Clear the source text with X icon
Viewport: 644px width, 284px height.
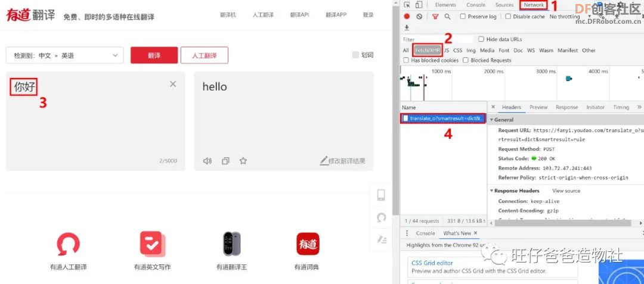coord(173,84)
